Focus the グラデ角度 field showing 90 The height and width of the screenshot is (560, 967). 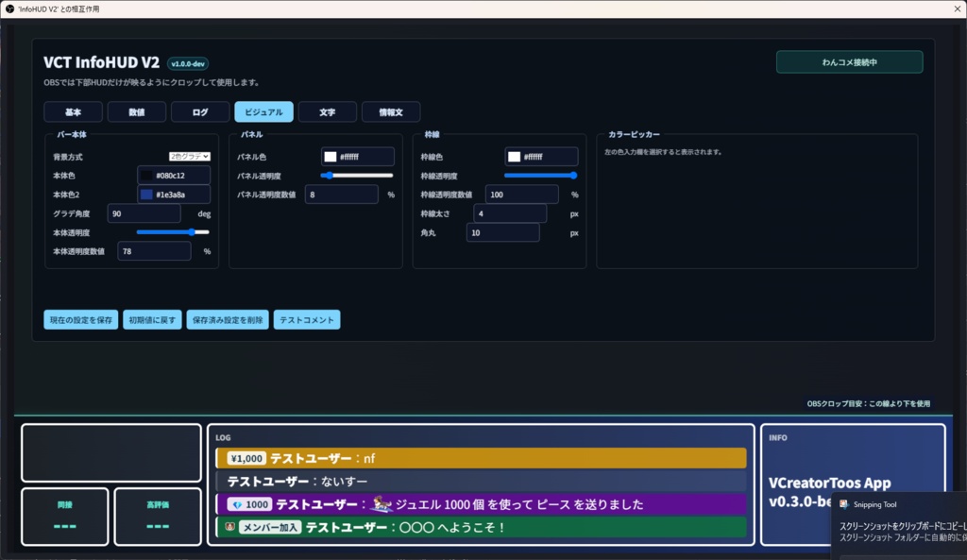coord(144,213)
